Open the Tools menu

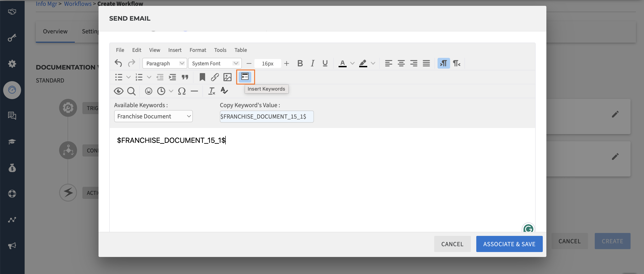(220, 50)
